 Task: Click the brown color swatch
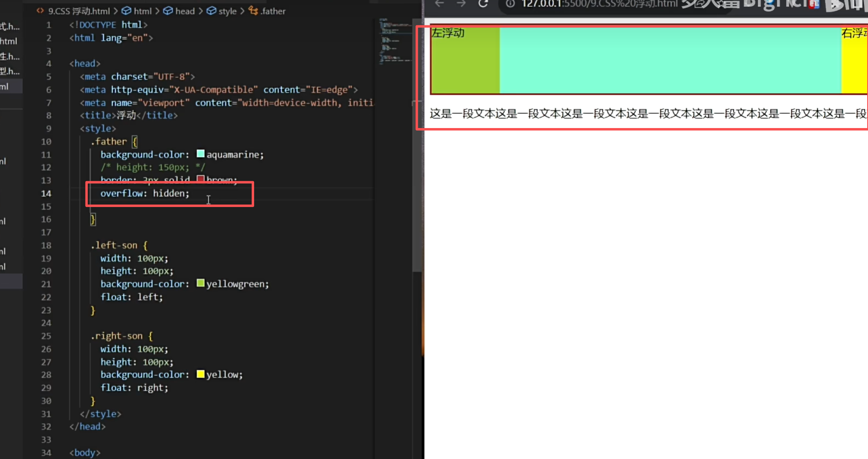tap(201, 179)
